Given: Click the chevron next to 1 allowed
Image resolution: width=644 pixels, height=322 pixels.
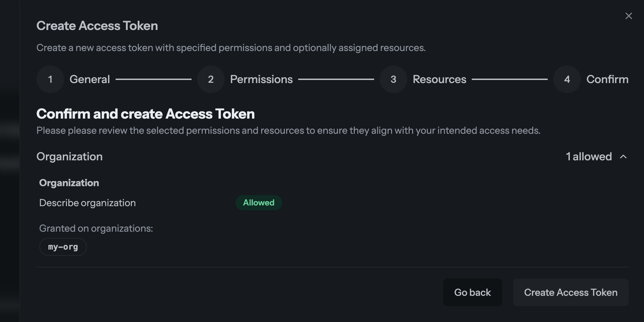Looking at the screenshot, I should pos(624,157).
